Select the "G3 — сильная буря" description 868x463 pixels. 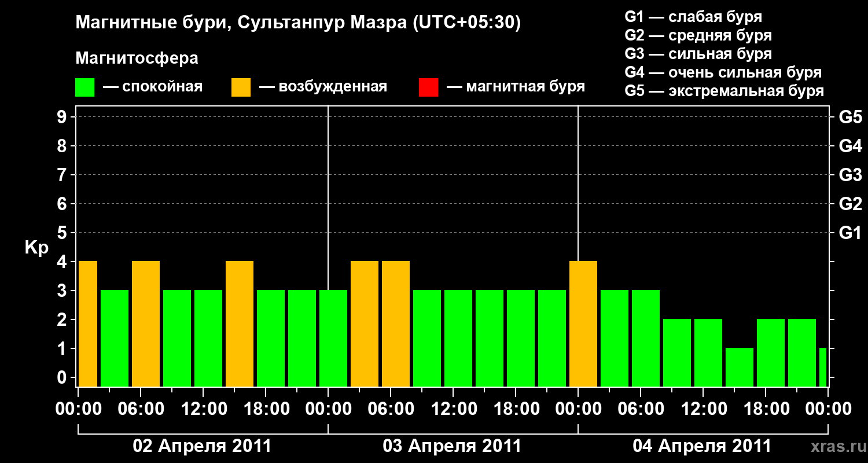[x=698, y=54]
